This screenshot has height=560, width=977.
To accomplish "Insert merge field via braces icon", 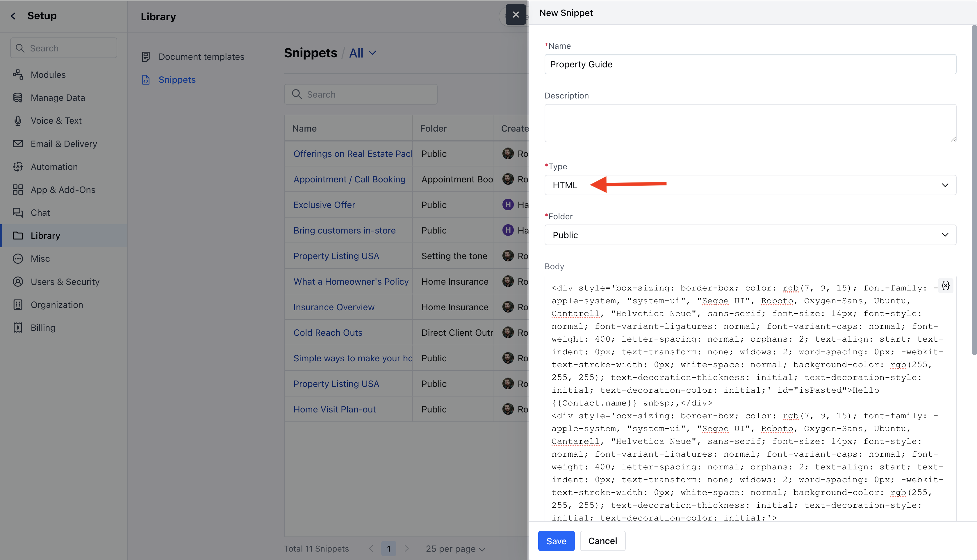I will click(x=945, y=286).
